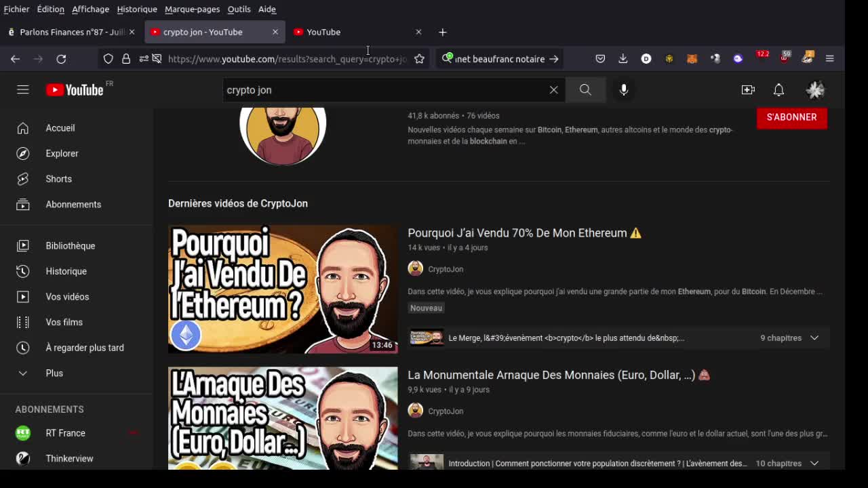Viewport: 868px width, 488px height.
Task: Click the Arnaque Des Monnaies thumbnail
Action: tap(283, 418)
